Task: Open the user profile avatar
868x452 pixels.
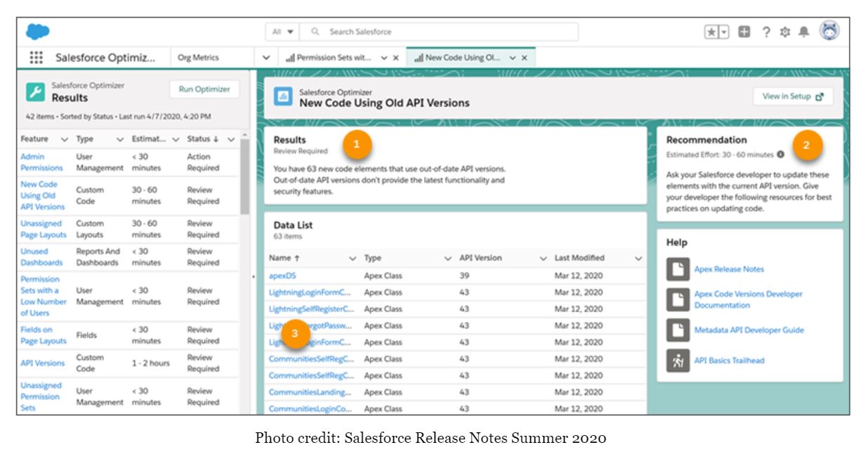Action: point(829,32)
